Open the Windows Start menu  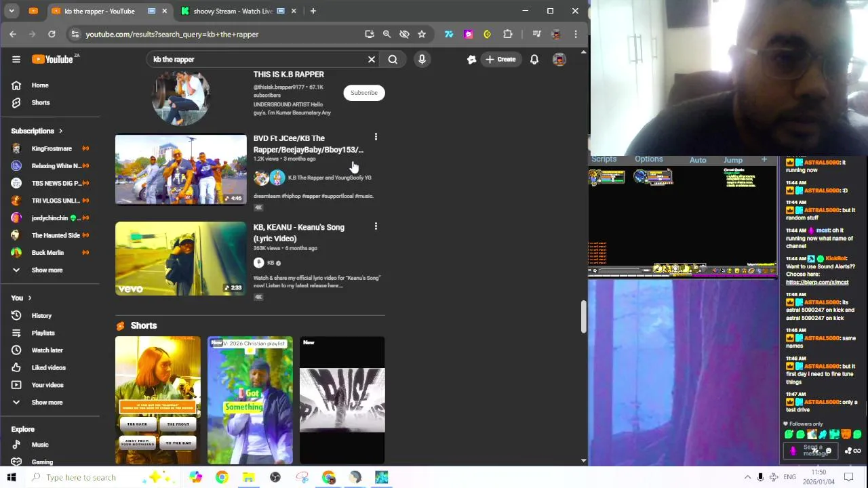tap(12, 477)
